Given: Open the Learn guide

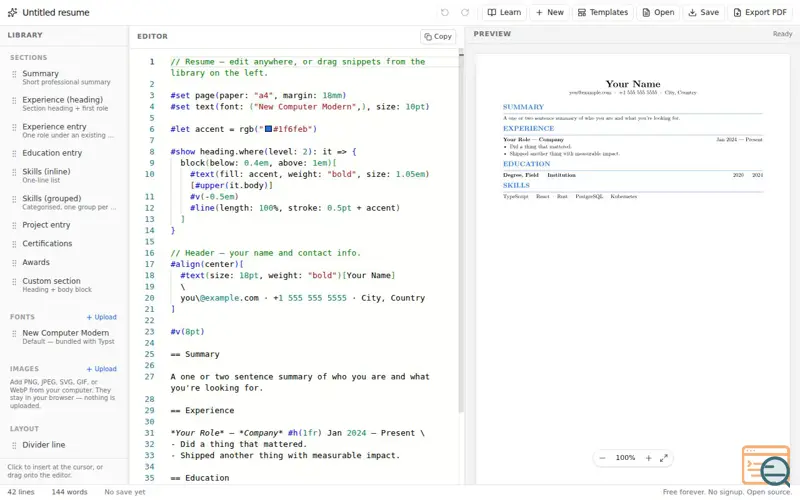Looking at the screenshot, I should [504, 12].
